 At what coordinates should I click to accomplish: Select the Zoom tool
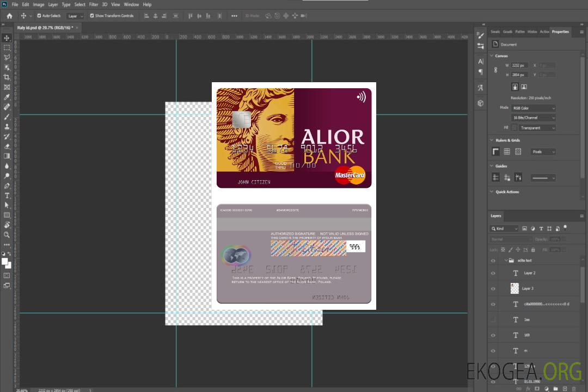(x=7, y=235)
